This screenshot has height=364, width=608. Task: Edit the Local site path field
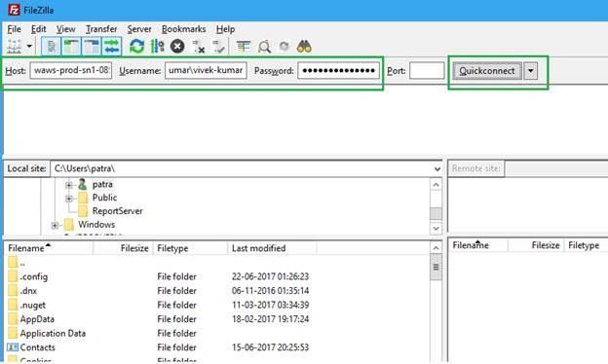(242, 168)
